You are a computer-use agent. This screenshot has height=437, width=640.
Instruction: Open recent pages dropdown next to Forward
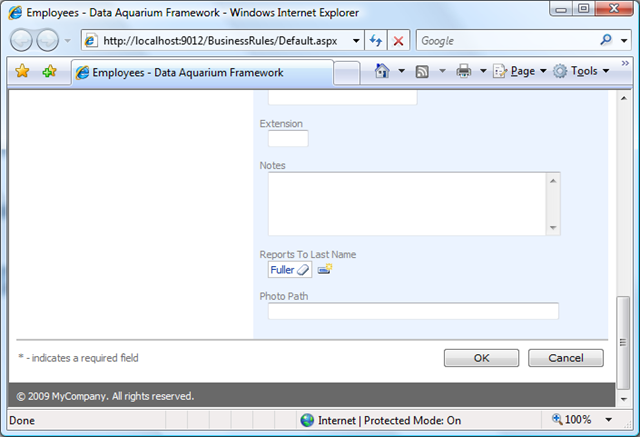pyautogui.click(x=68, y=41)
